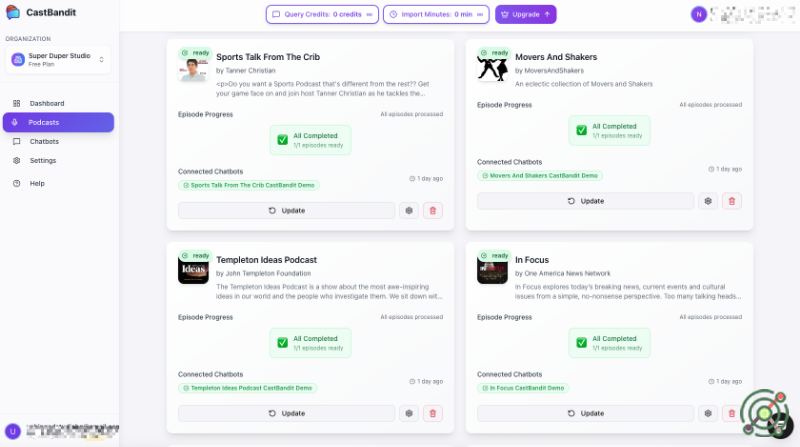Open settings gear for Sports Talk From The Crib
800x447 pixels.
pyautogui.click(x=409, y=210)
